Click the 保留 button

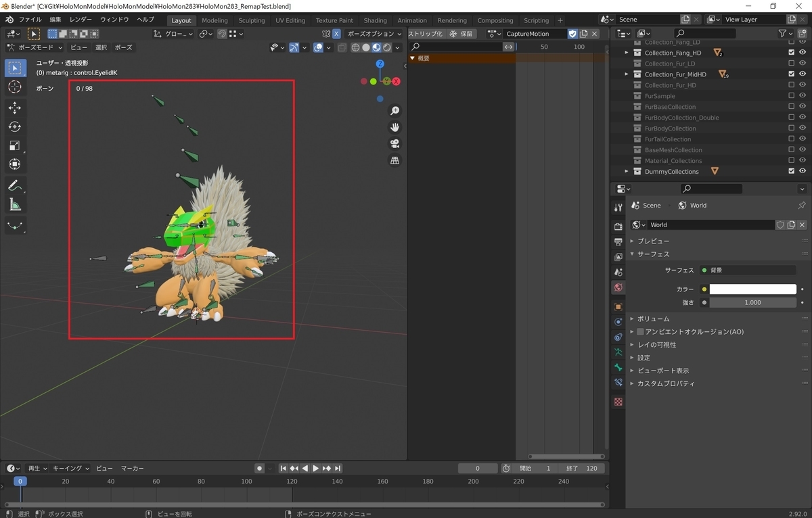[461, 34]
